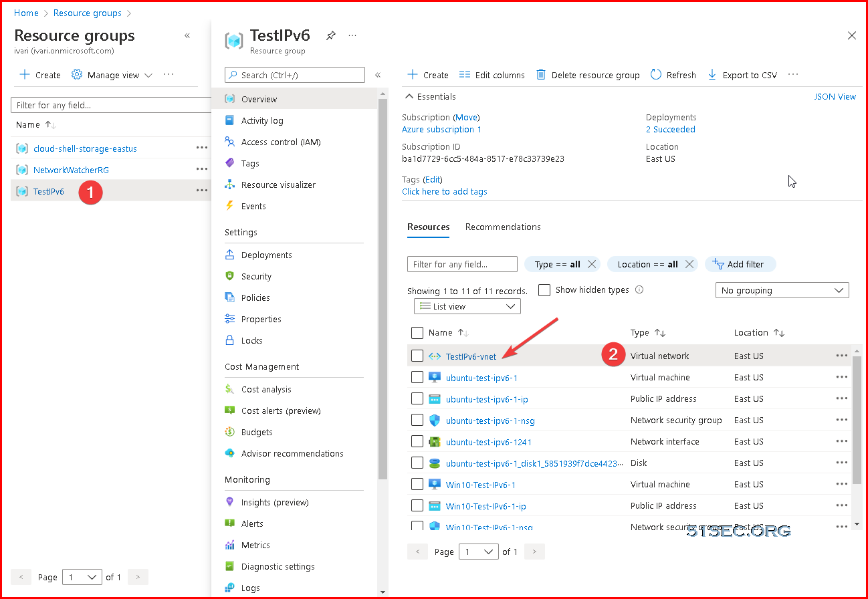Sort resources by Type column
The image size is (868, 599).
[659, 333]
